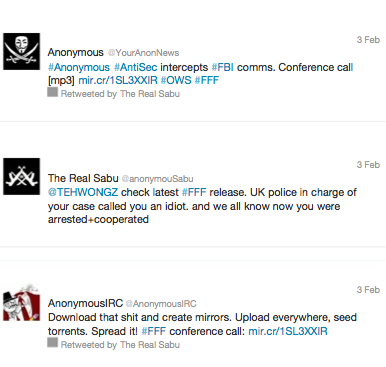This screenshot has width=386, height=367.
Task: Open the @TEHWONGZ mention
Action: 83,192
